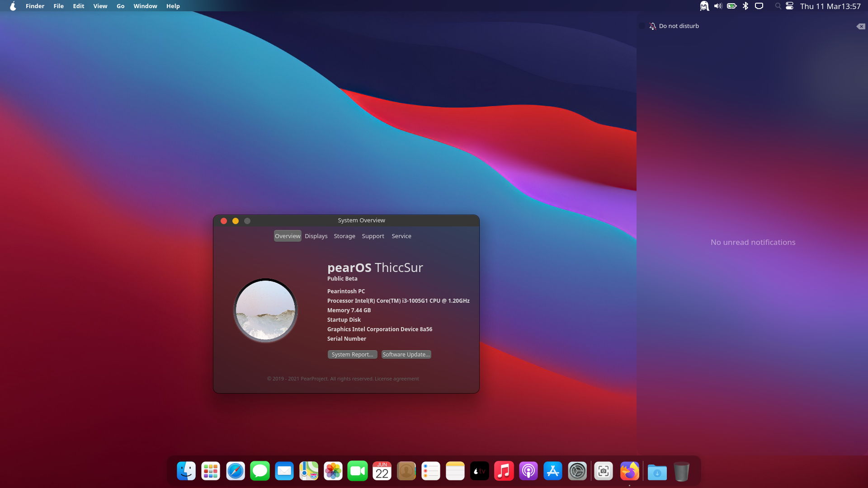The width and height of the screenshot is (868, 488).
Task: Open the Go menu
Action: pos(120,6)
